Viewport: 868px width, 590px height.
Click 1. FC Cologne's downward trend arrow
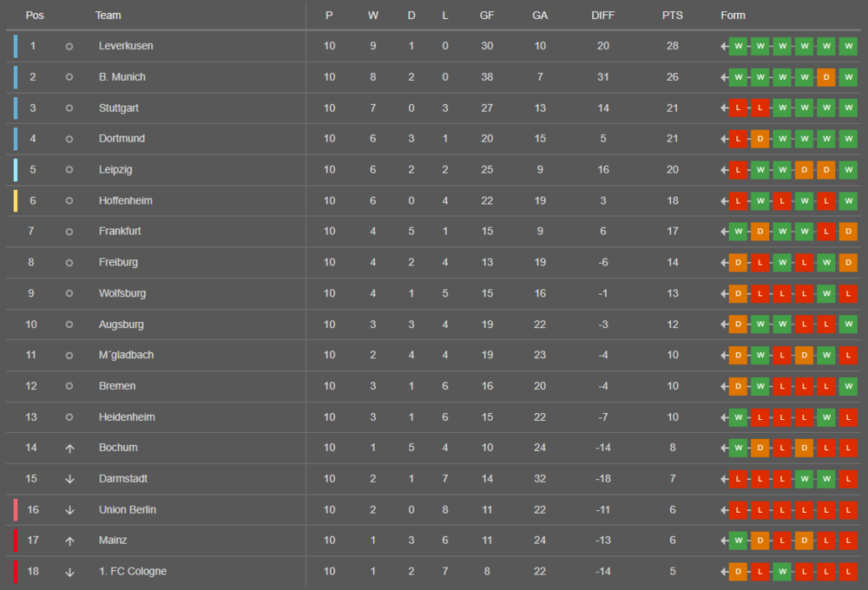coord(69,572)
